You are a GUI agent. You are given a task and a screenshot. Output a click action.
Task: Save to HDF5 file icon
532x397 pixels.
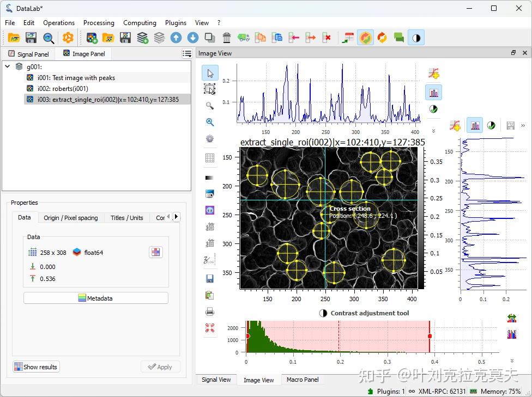(31, 38)
